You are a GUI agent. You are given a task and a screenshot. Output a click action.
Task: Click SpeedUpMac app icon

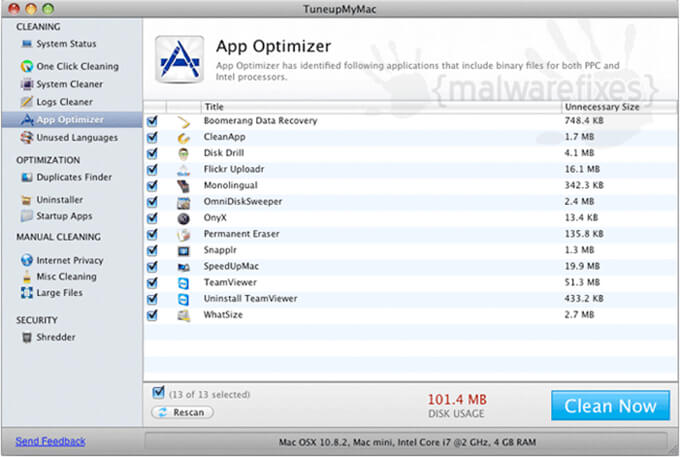(x=184, y=267)
